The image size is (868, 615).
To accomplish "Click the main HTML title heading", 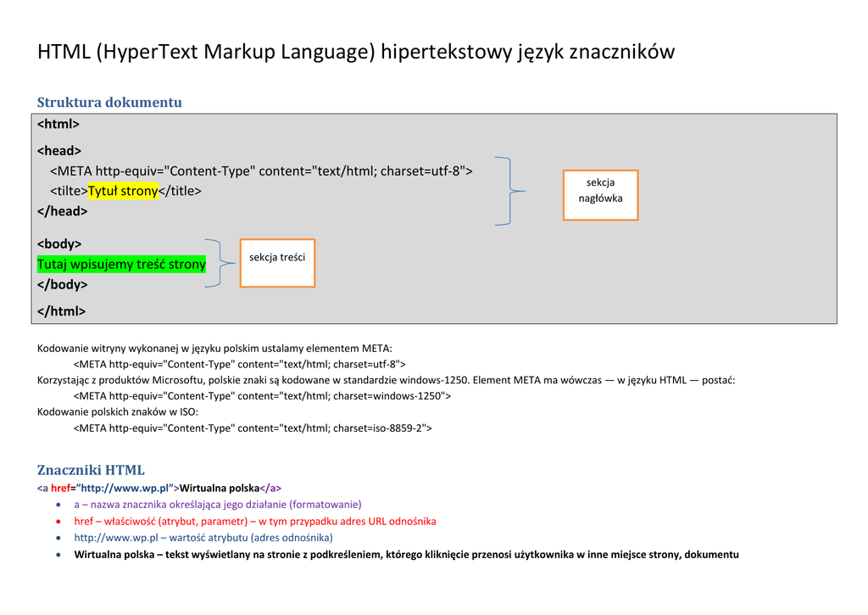I will pyautogui.click(x=356, y=53).
